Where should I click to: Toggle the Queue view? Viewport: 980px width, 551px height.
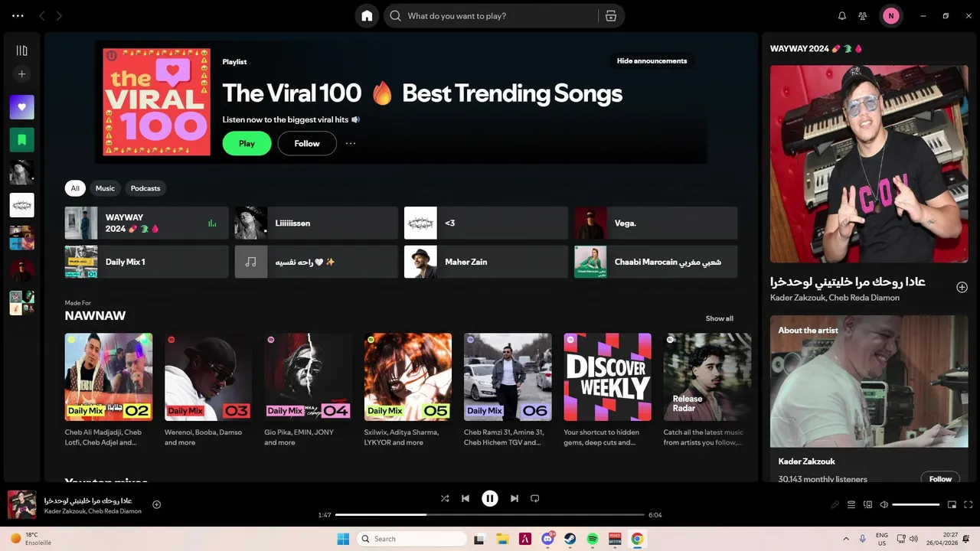851,504
